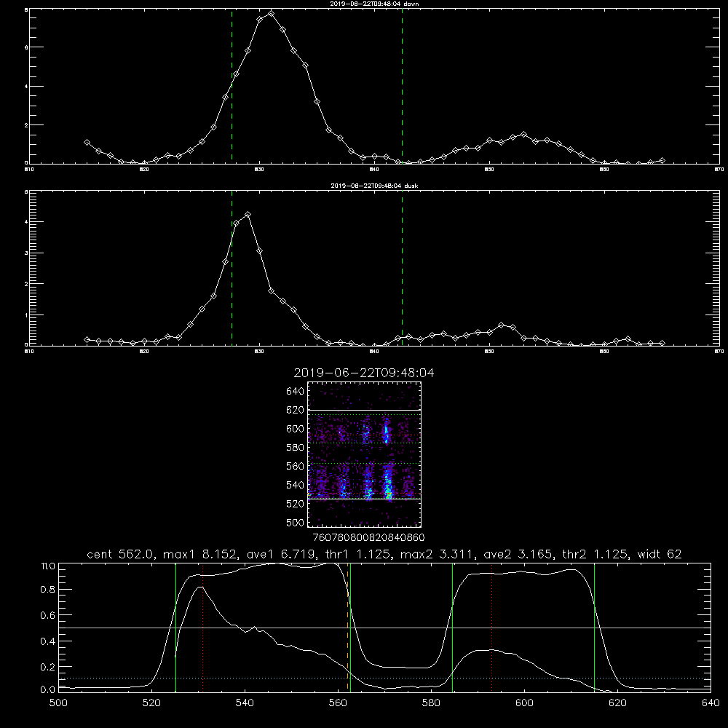Click x-axis label 840 on dusk plot
Viewport: 728px width, 728px height.
[x=374, y=352]
